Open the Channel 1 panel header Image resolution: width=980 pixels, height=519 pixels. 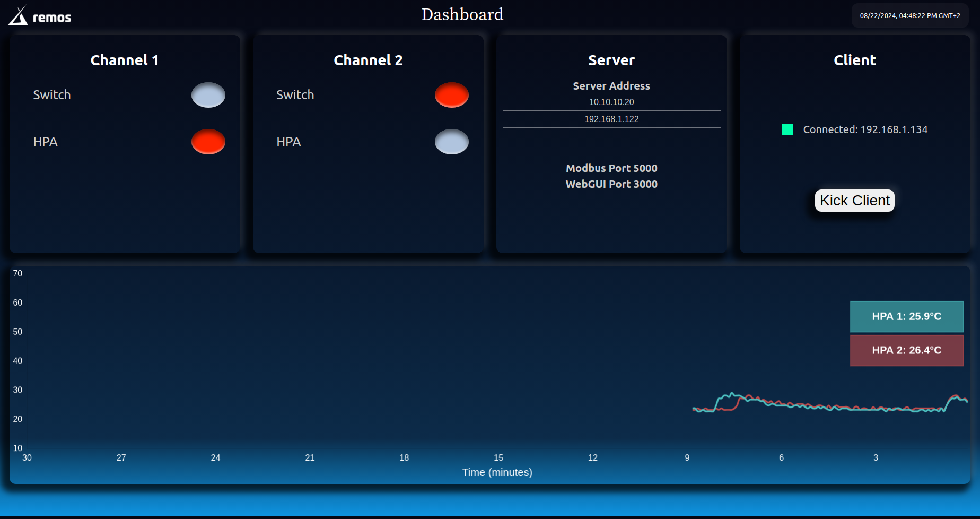coord(124,60)
